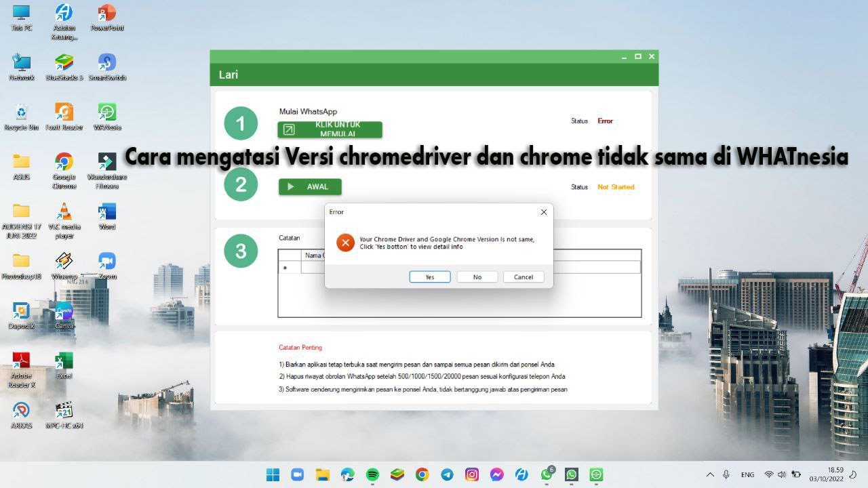Image resolution: width=868 pixels, height=488 pixels.
Task: Open Google Chrome desktop shortcut
Action: (64, 170)
